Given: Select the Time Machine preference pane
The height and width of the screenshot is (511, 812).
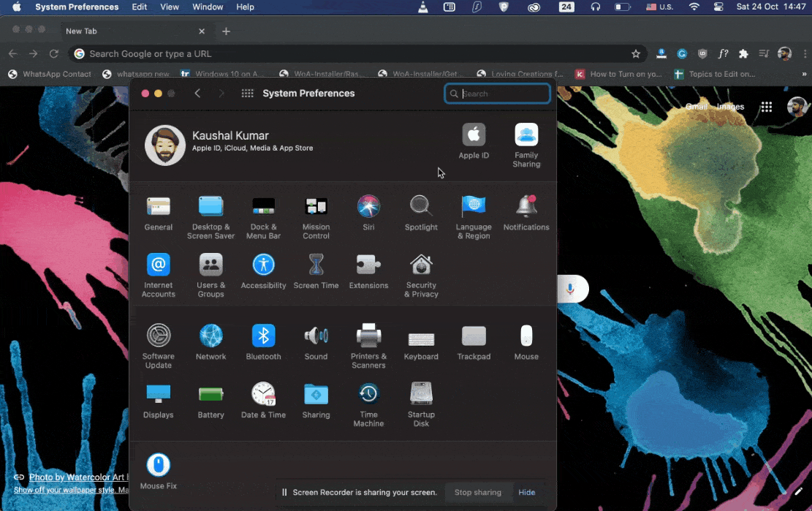Looking at the screenshot, I should pyautogui.click(x=368, y=400).
